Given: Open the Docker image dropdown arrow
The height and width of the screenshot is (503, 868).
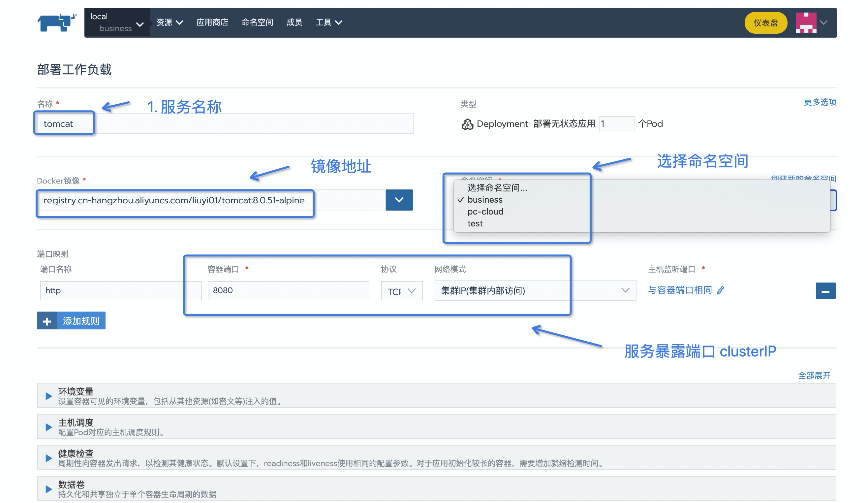Looking at the screenshot, I should point(399,200).
